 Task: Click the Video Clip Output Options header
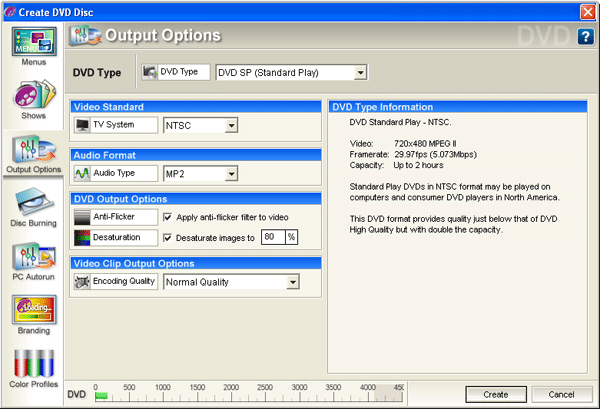pyautogui.click(x=196, y=263)
